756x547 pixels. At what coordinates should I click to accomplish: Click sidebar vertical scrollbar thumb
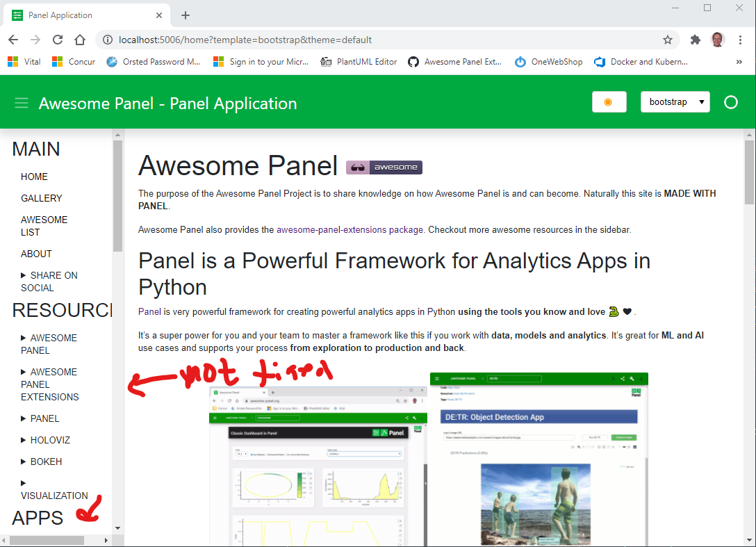[x=117, y=196]
